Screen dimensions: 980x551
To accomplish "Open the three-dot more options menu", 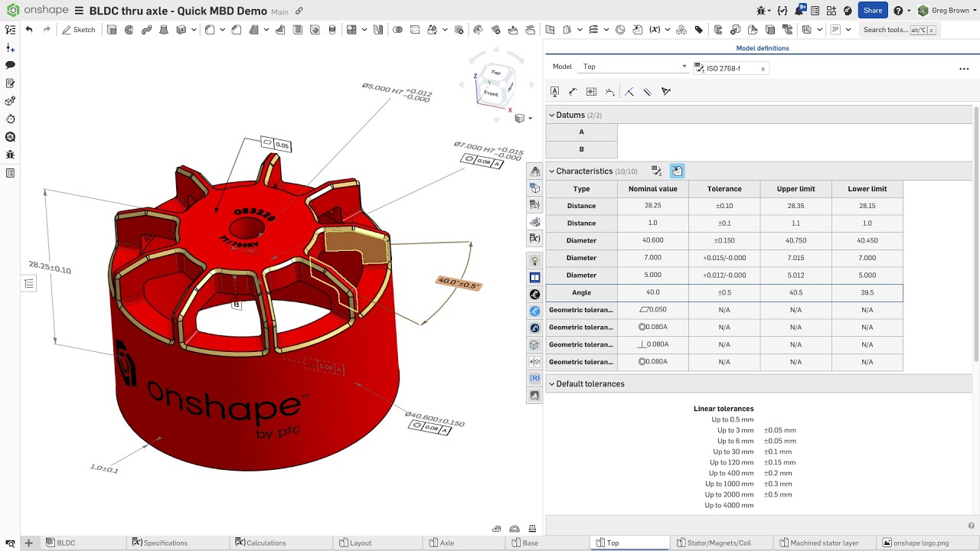I will pyautogui.click(x=964, y=68).
